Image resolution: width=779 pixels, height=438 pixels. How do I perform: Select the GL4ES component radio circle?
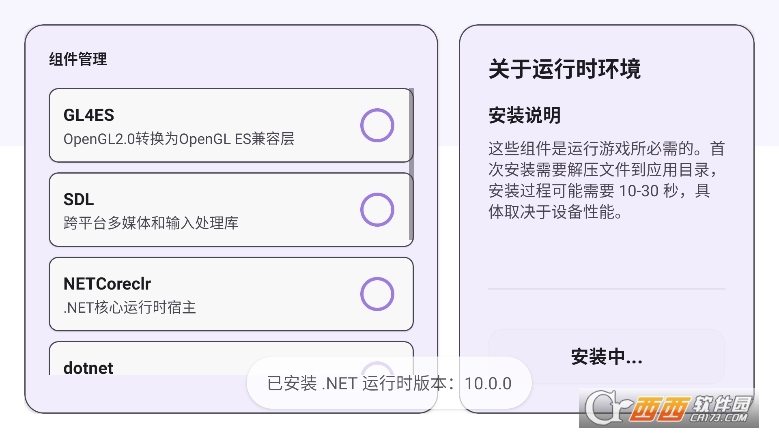[x=377, y=126]
